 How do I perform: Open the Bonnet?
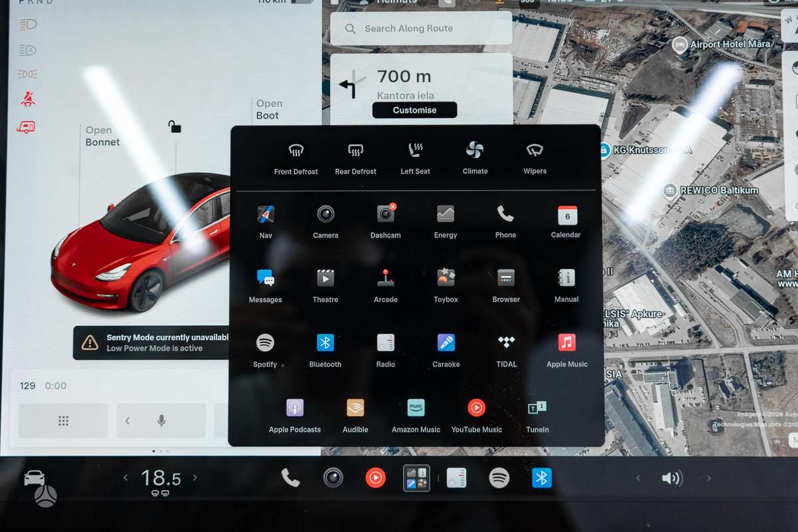coord(102,136)
